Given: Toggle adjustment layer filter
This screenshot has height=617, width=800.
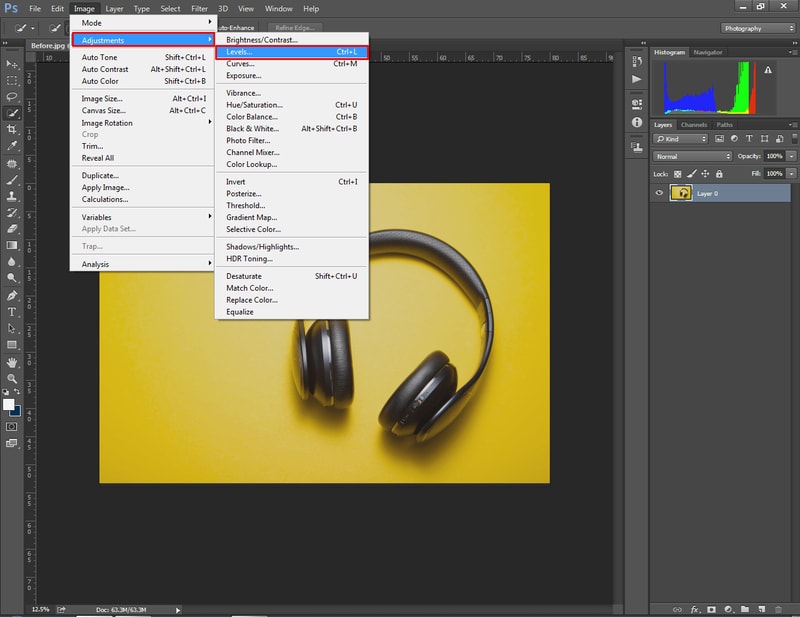Looking at the screenshot, I should click(734, 139).
